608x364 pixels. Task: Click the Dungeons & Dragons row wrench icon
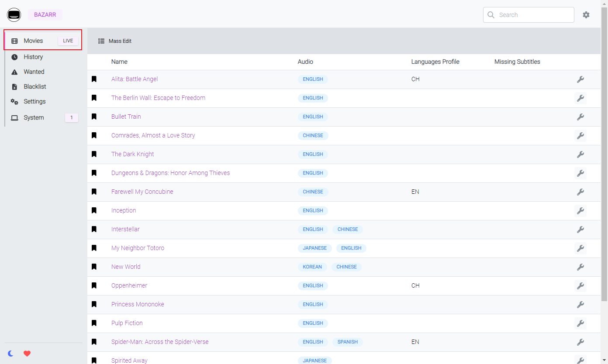(580, 173)
